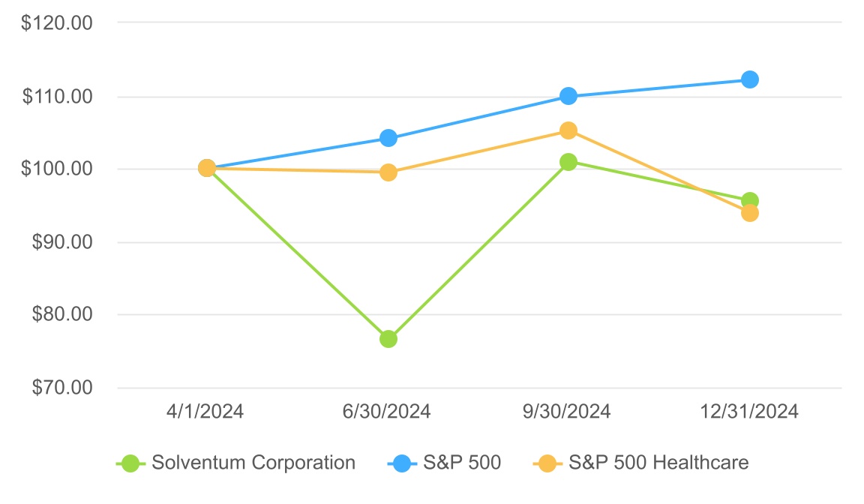Click the Solventum Corporation data point at 6/30/2024
864x504 pixels.
(388, 339)
